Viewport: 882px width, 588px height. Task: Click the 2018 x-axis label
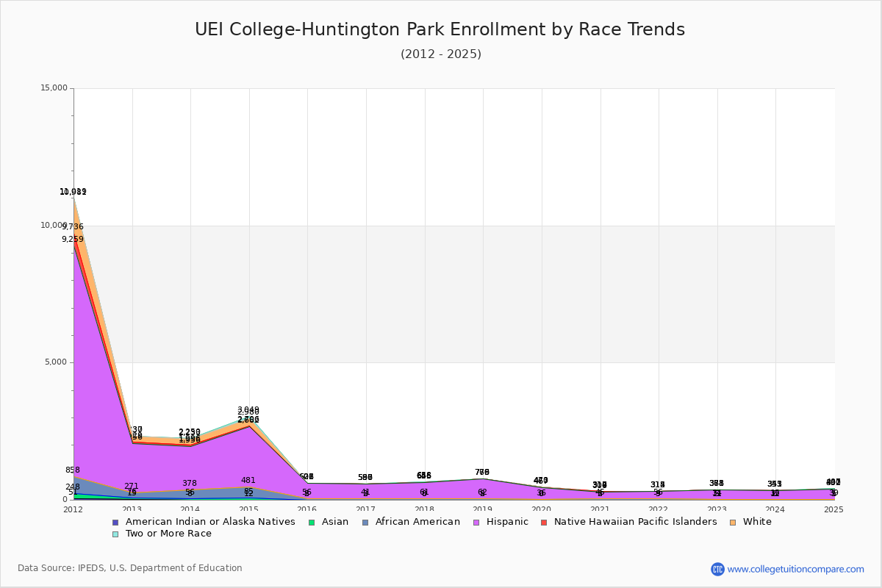coord(425,509)
